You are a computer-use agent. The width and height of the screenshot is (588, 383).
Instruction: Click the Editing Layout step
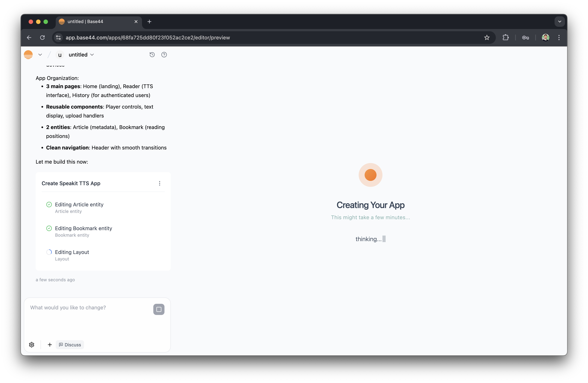point(72,252)
